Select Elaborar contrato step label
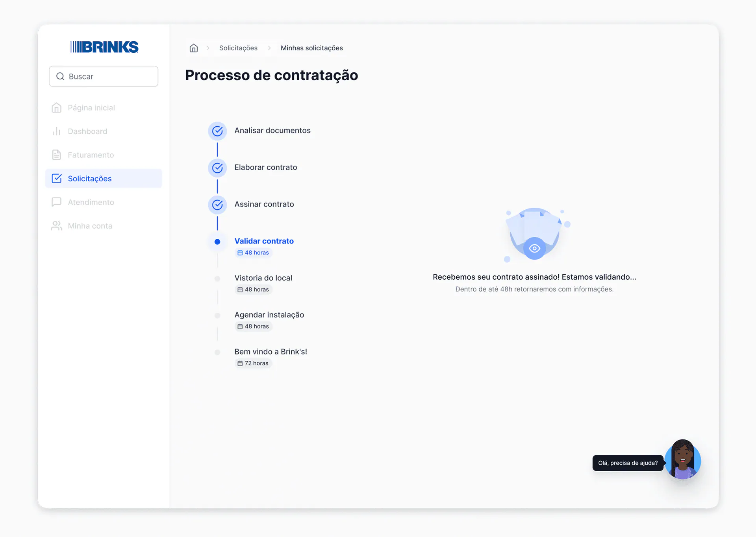This screenshot has width=756, height=537. (x=266, y=168)
